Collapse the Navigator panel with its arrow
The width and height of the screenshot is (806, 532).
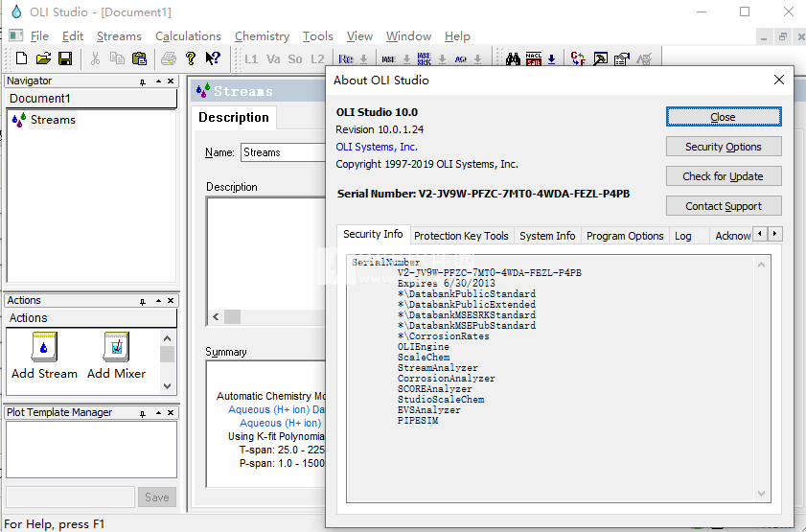click(158, 81)
